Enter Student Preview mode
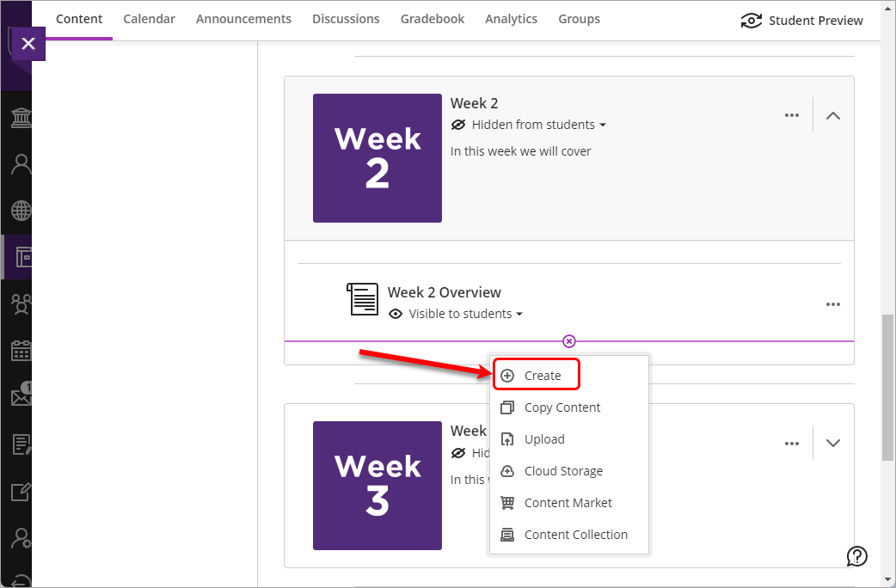 [801, 20]
